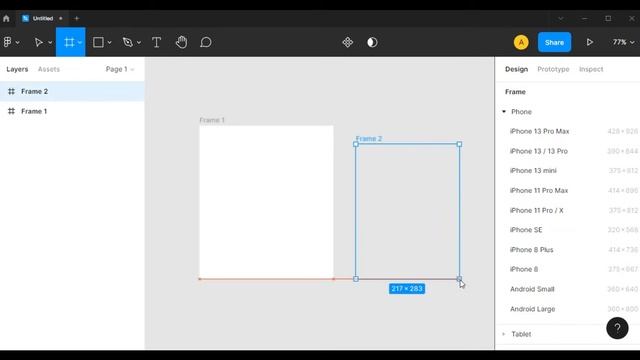Select the Comment tool
The width and height of the screenshot is (640, 360).
tap(206, 42)
